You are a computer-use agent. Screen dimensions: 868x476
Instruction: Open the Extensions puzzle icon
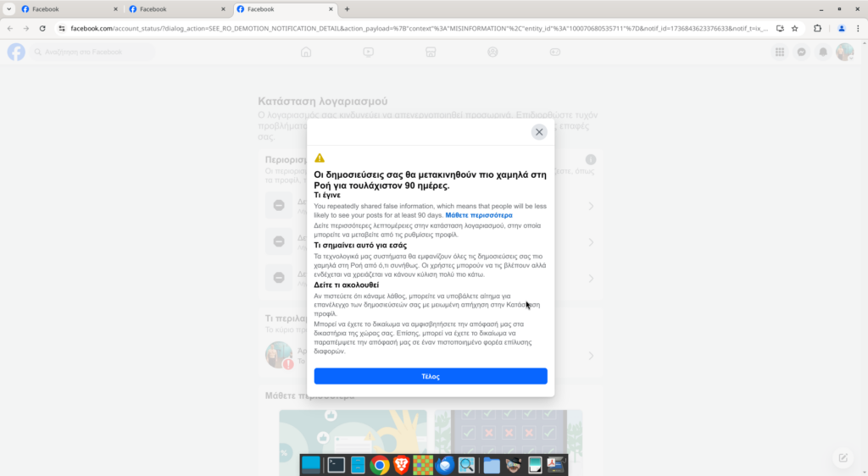tap(817, 28)
